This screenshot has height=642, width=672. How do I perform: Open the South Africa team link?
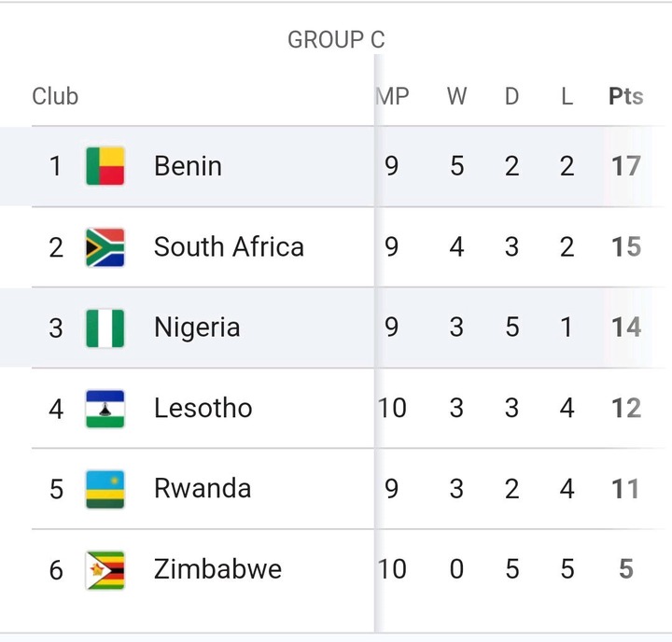pos(229,247)
